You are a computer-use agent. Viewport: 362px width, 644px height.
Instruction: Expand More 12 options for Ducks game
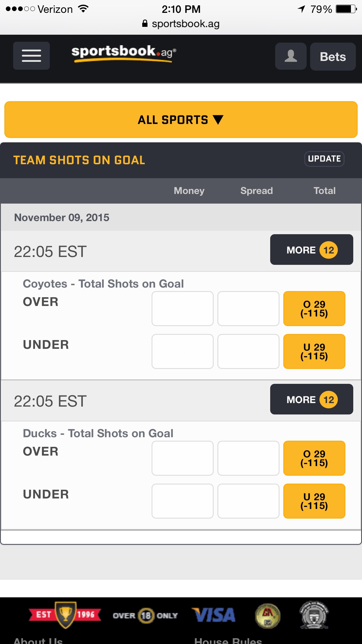point(312,399)
